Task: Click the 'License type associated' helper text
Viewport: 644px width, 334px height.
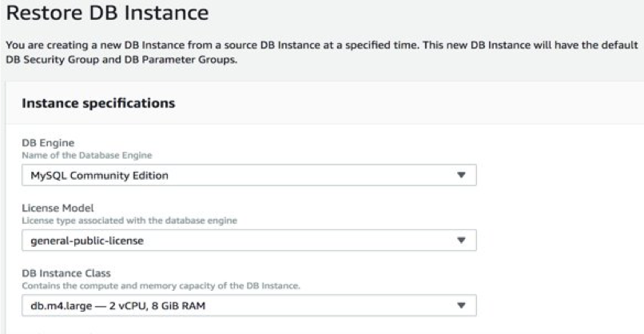Action: 129,220
